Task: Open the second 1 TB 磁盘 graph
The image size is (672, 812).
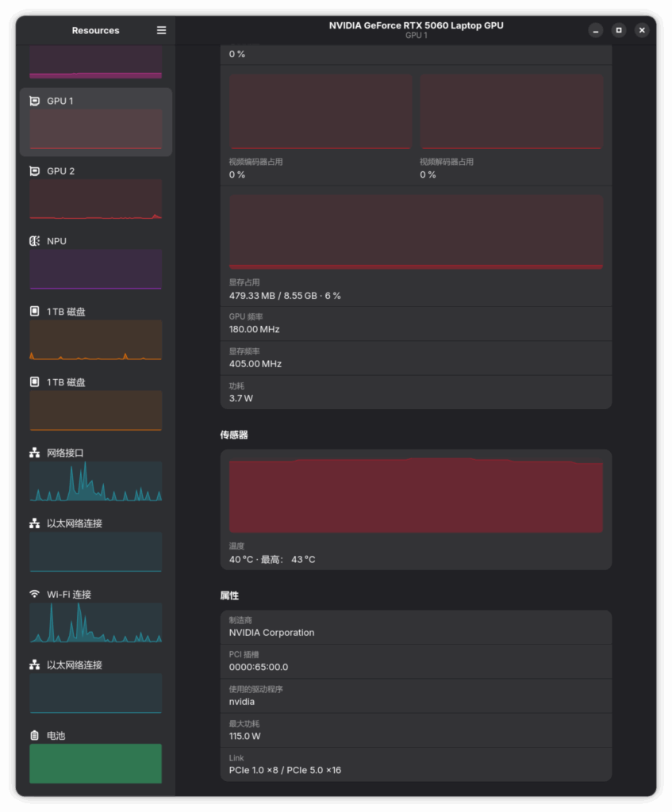Action: 95,410
